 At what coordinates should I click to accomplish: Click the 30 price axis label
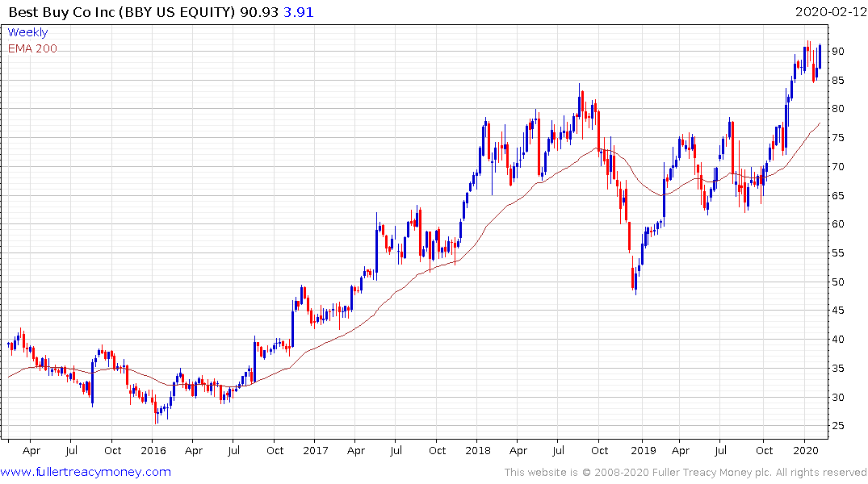coord(838,397)
